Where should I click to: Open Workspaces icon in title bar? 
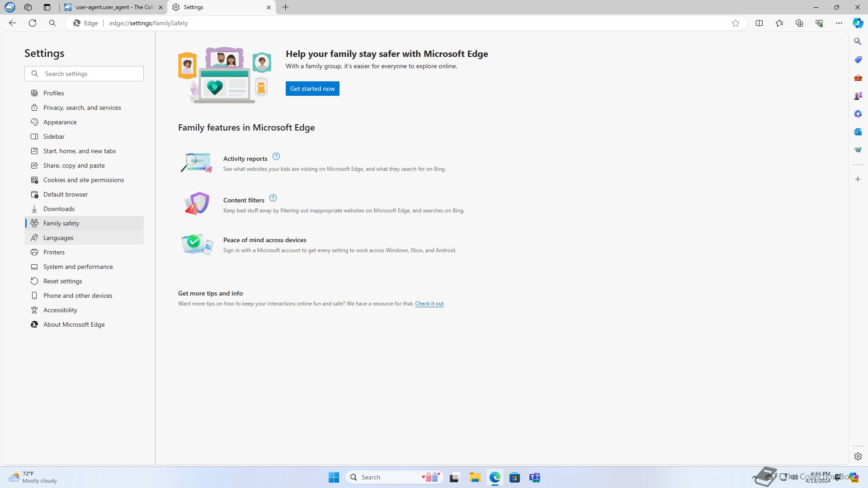(x=28, y=7)
